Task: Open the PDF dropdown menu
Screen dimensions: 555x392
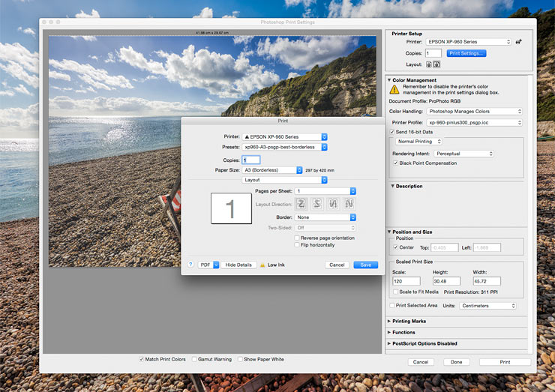Action: (x=208, y=265)
